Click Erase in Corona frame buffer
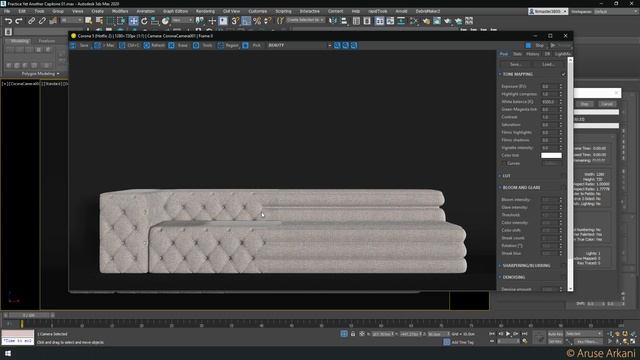The height and width of the screenshot is (360, 640). pyautogui.click(x=178, y=45)
